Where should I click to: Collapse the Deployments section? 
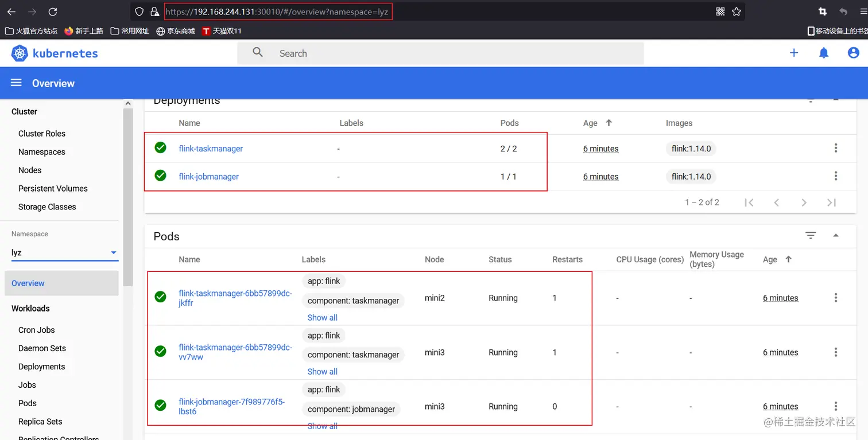(x=836, y=99)
